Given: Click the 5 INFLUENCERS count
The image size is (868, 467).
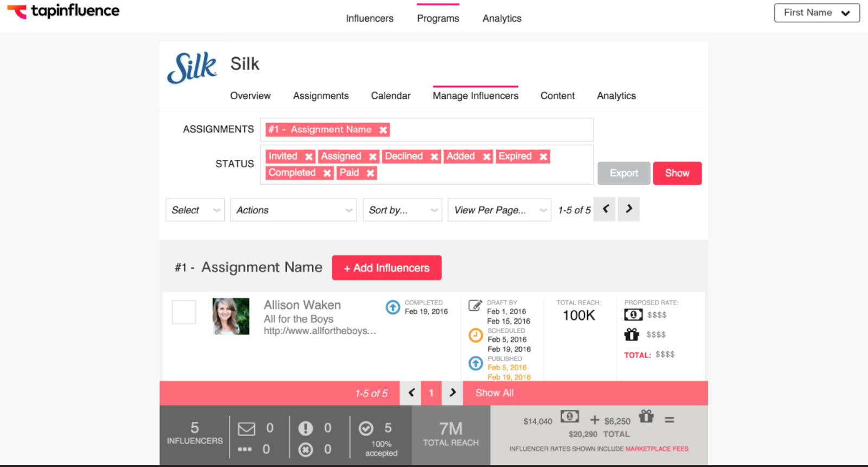Looking at the screenshot, I should click(x=195, y=433).
